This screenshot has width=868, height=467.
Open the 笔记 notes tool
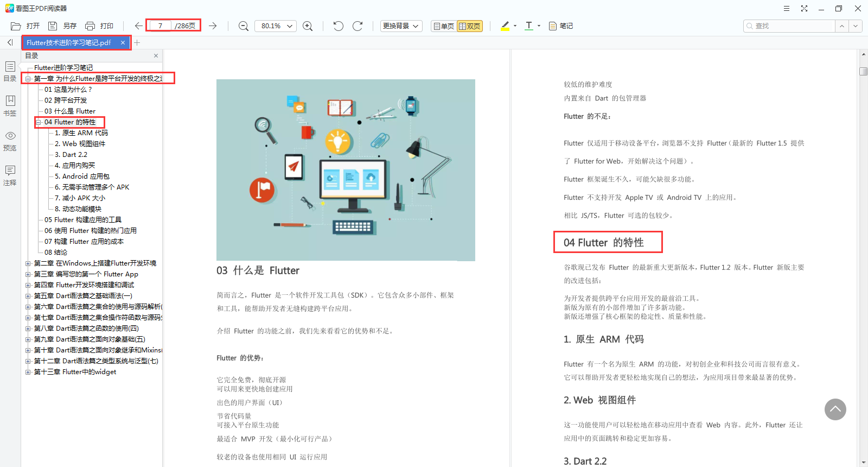tap(561, 26)
